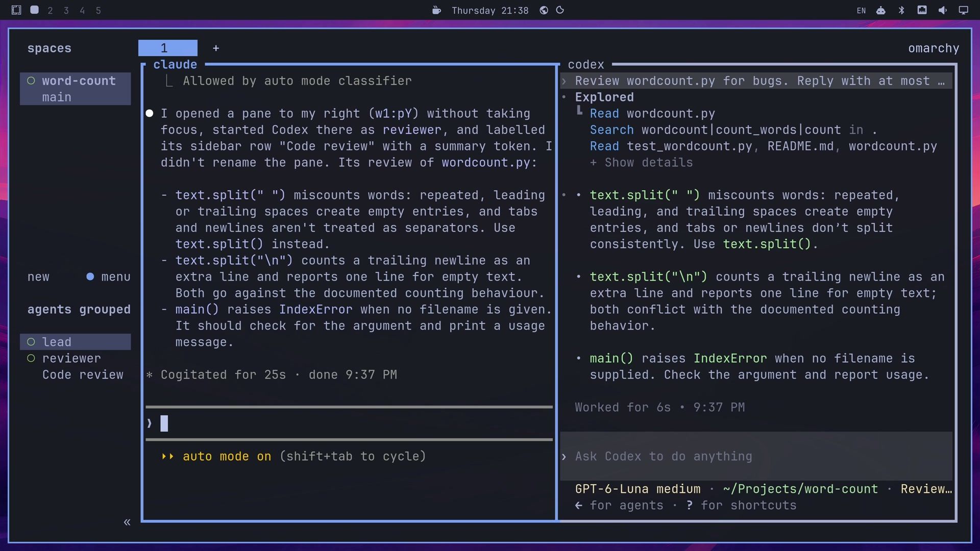
Task: Open Bluetooth settings from tray
Action: pyautogui.click(x=901, y=10)
